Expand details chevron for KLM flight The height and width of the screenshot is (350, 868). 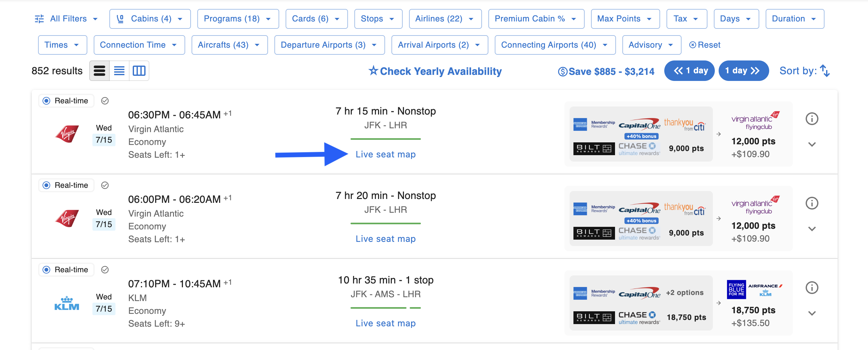(812, 313)
